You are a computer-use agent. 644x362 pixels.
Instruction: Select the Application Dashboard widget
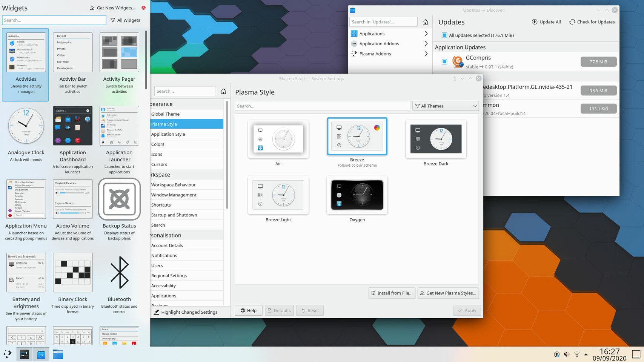[73, 126]
